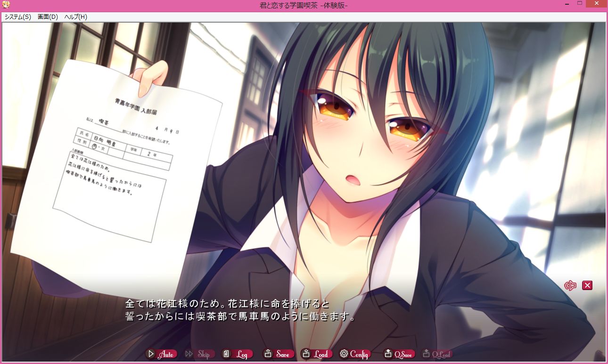The image size is (608, 364).
Task: Click the window title 君と恋する学園喫茶 -体験版-
Action: (304, 5)
